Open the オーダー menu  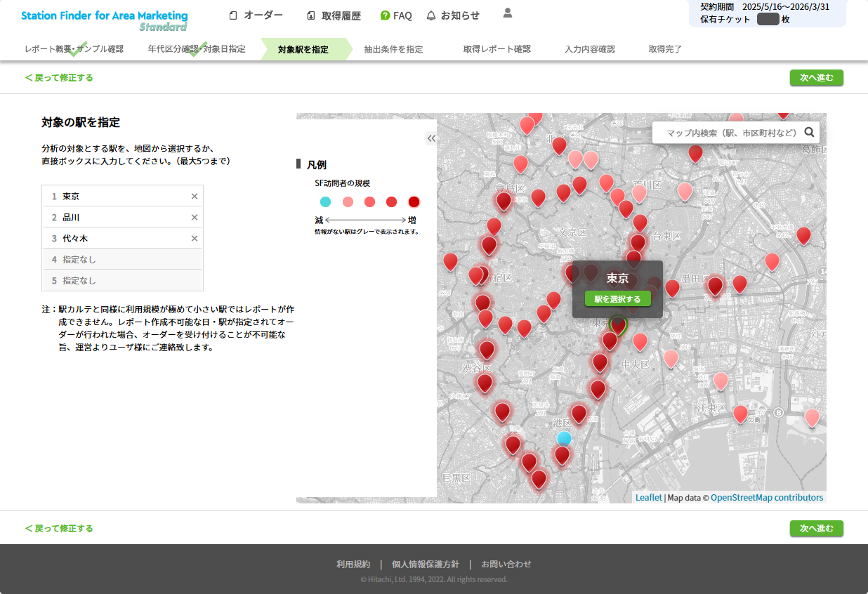click(256, 15)
